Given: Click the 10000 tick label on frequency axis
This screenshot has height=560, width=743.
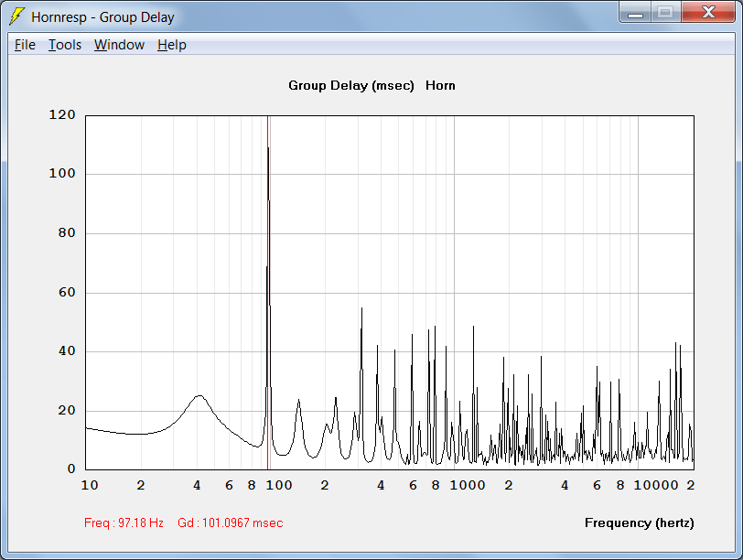Looking at the screenshot, I should (656, 485).
